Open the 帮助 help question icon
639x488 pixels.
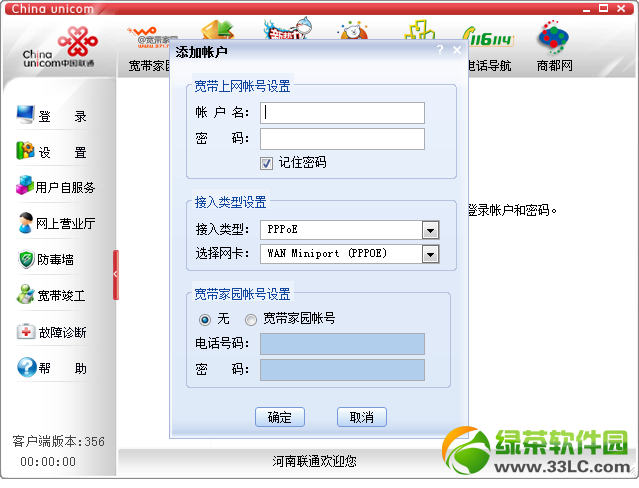(27, 367)
